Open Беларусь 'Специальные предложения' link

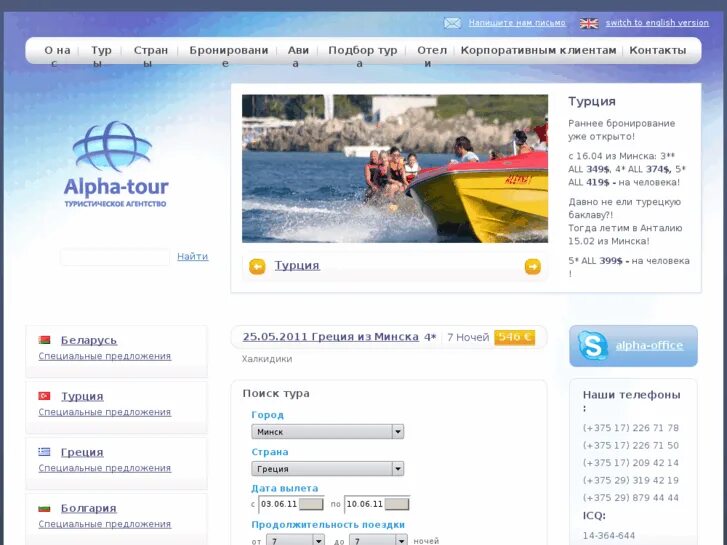[105, 356]
